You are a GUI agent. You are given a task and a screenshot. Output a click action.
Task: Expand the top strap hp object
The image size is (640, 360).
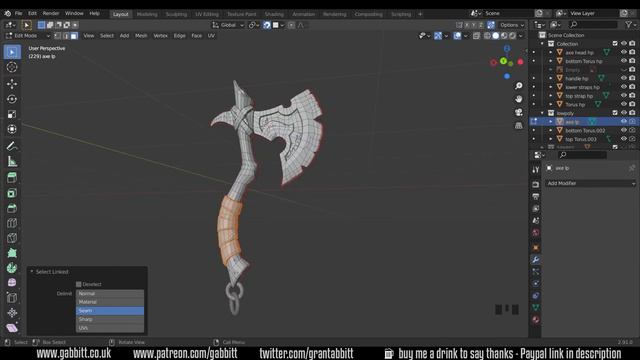click(551, 96)
